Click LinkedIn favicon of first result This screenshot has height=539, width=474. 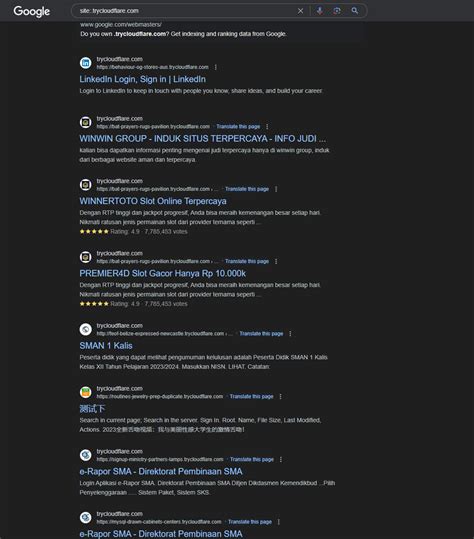pyautogui.click(x=86, y=63)
